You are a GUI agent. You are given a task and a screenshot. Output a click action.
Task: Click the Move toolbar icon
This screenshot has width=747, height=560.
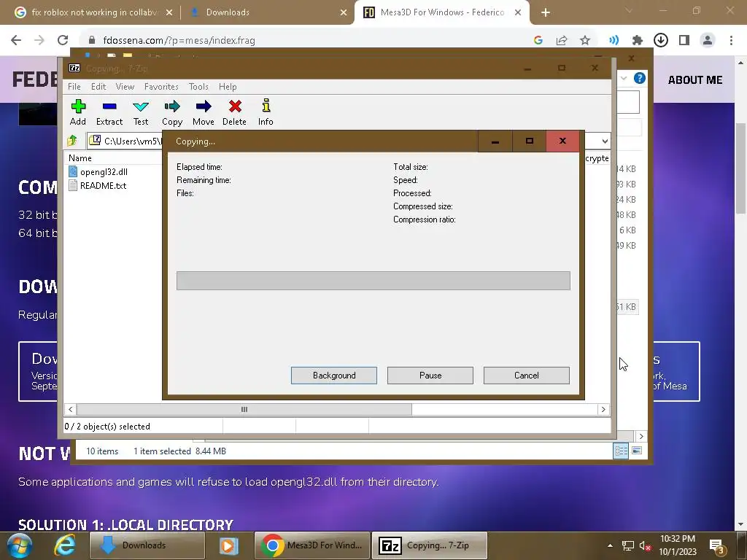[x=204, y=112]
